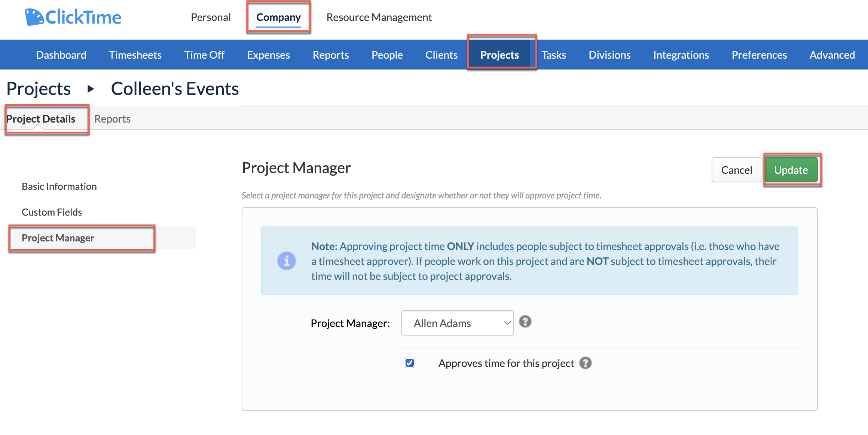Change Allen Adams using the manager selector
The width and height of the screenshot is (868, 435).
(x=457, y=323)
